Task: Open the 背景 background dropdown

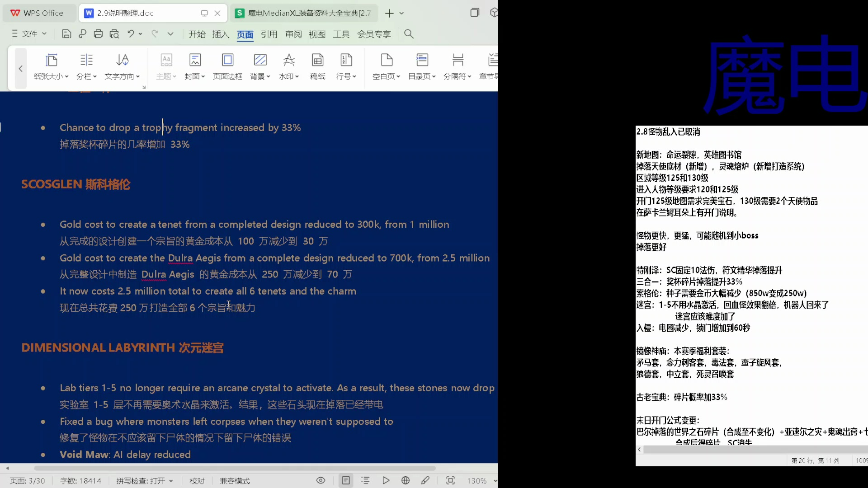Action: tap(260, 67)
